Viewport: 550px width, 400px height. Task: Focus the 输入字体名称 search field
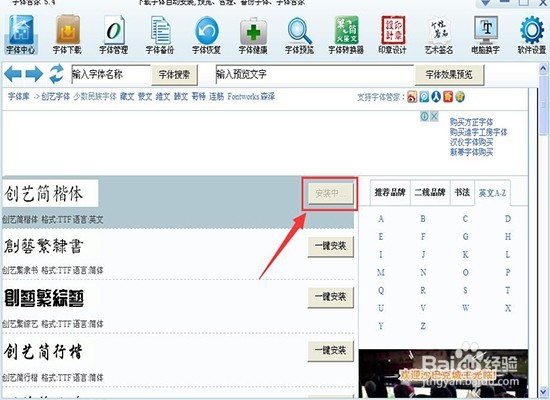pos(111,74)
